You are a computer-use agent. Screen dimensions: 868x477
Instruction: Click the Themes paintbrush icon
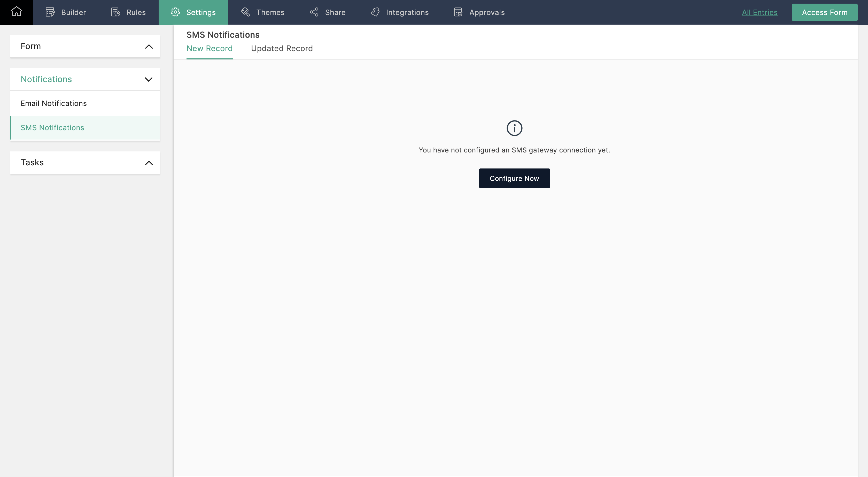coord(245,12)
